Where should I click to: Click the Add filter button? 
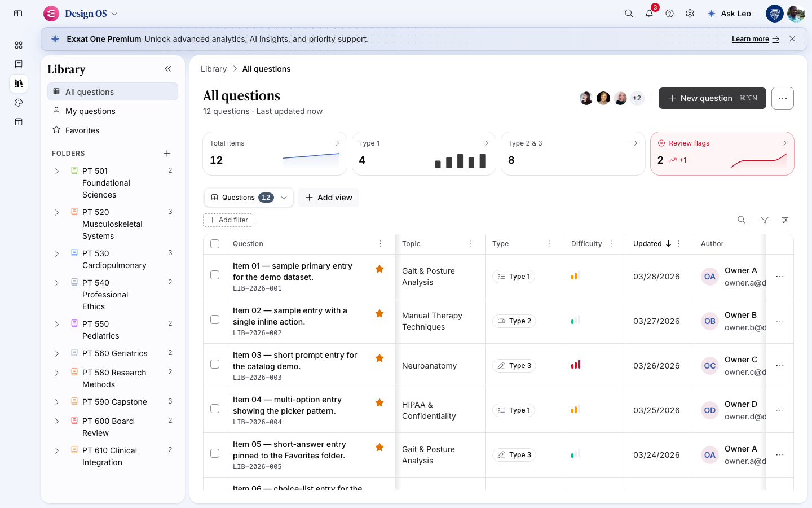pyautogui.click(x=228, y=220)
